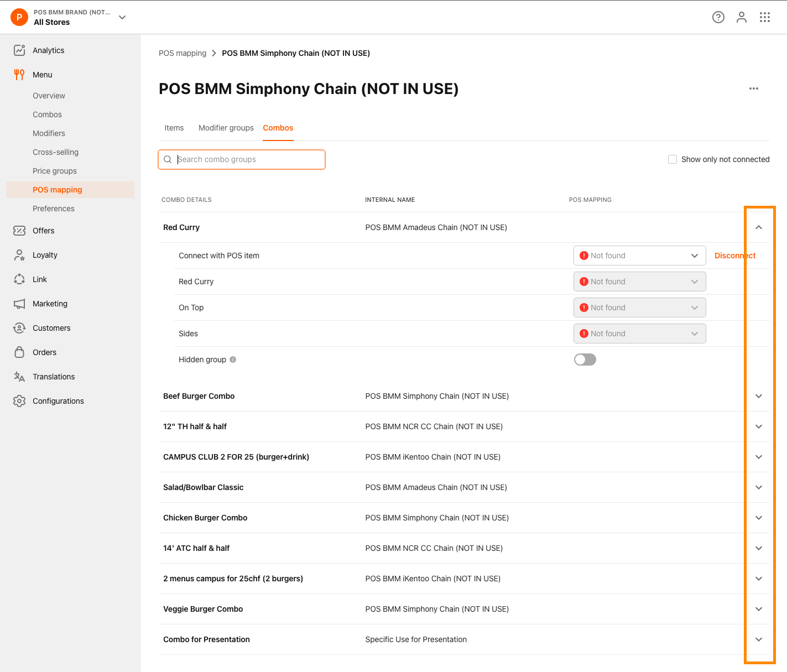This screenshot has width=787, height=672.
Task: Click the Search combo groups field
Action: (242, 159)
